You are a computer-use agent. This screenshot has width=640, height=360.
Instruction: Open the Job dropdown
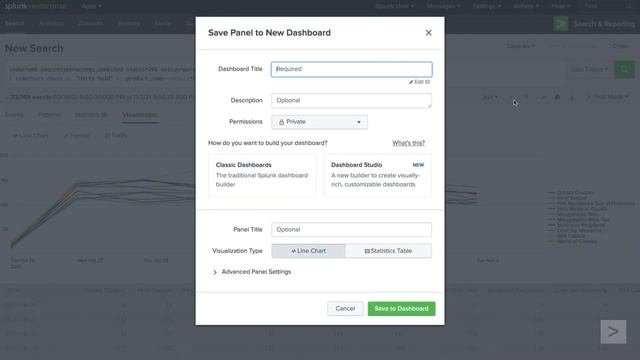(x=490, y=97)
